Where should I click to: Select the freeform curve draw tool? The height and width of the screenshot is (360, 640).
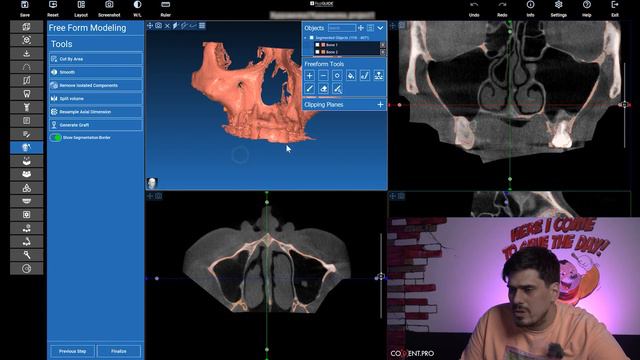coord(365,76)
